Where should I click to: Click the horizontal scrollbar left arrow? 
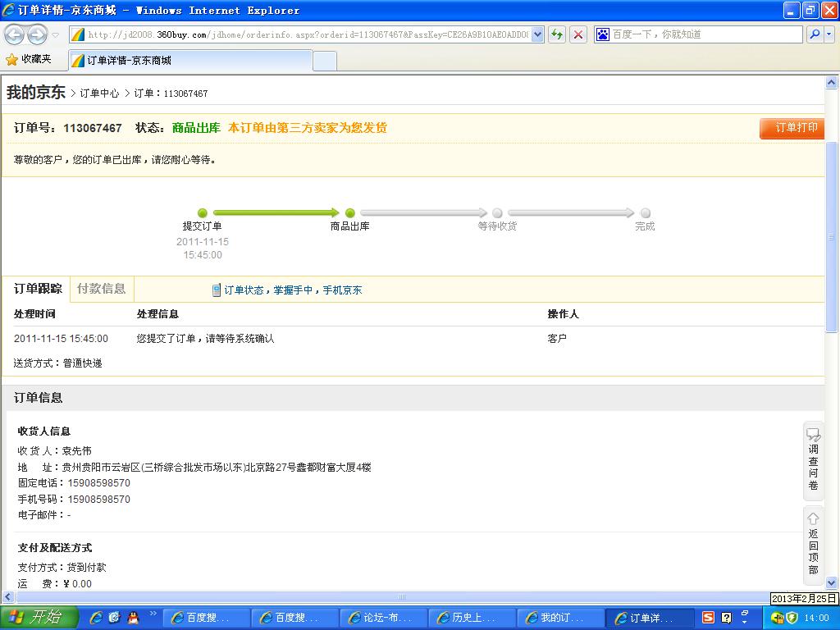[x=8, y=597]
